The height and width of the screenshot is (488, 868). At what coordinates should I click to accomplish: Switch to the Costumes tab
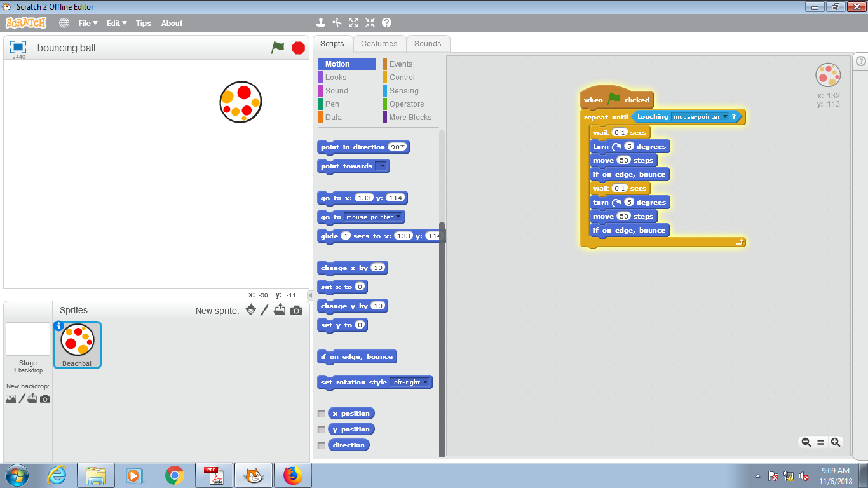379,43
